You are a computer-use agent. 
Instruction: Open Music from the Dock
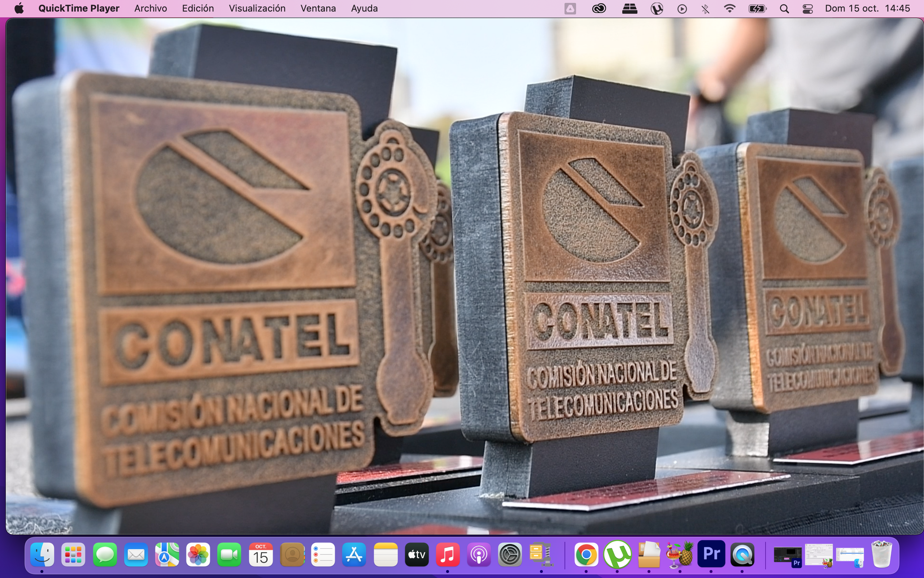pos(448,554)
